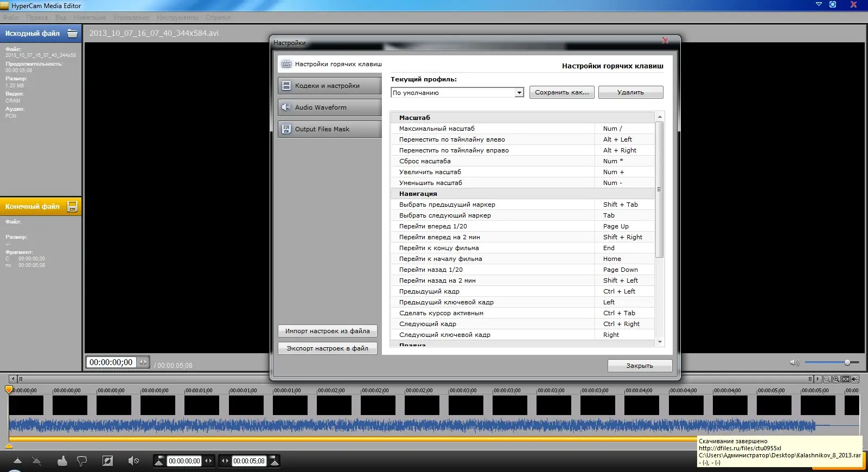Zoom out the timeline with magnifier minus

pyautogui.click(x=827, y=379)
